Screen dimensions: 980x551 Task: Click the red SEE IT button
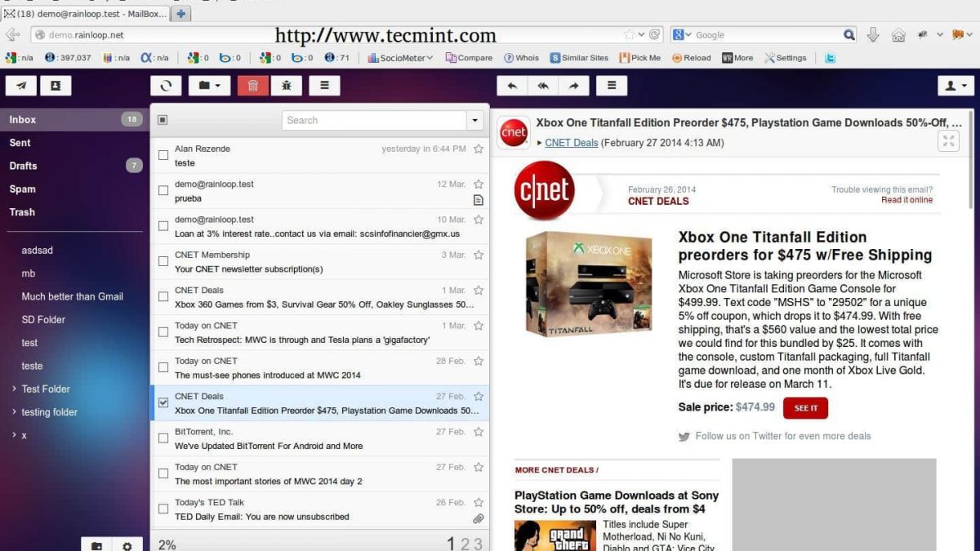click(805, 407)
